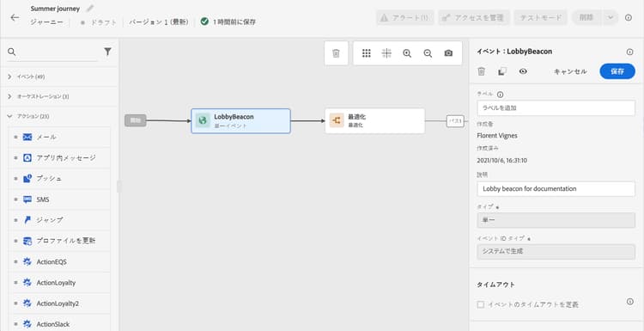Open info icon beside LobbyBeacon panel title
644x331 pixels.
pyautogui.click(x=629, y=52)
